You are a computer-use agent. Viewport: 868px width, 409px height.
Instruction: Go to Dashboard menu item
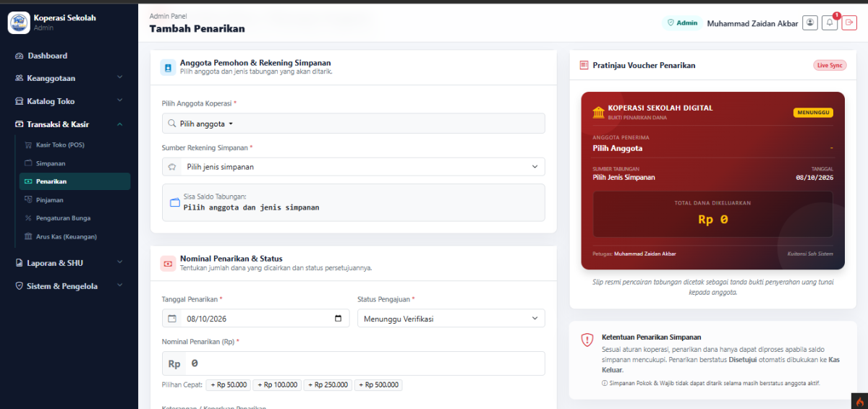coord(69,56)
